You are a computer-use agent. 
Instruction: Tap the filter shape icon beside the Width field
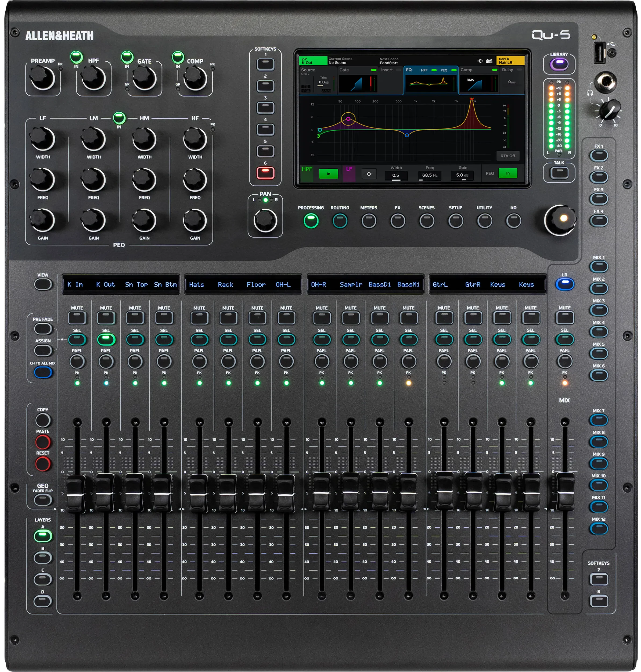(x=369, y=174)
